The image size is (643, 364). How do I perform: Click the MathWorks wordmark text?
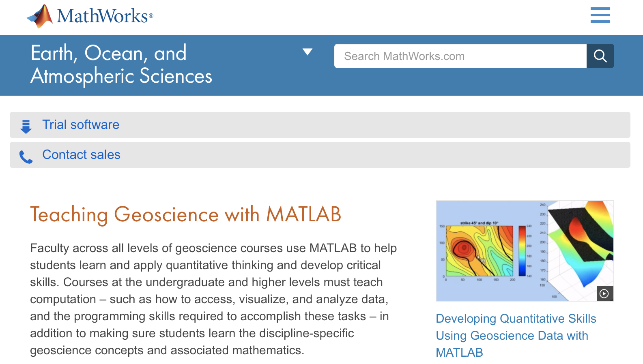(102, 16)
